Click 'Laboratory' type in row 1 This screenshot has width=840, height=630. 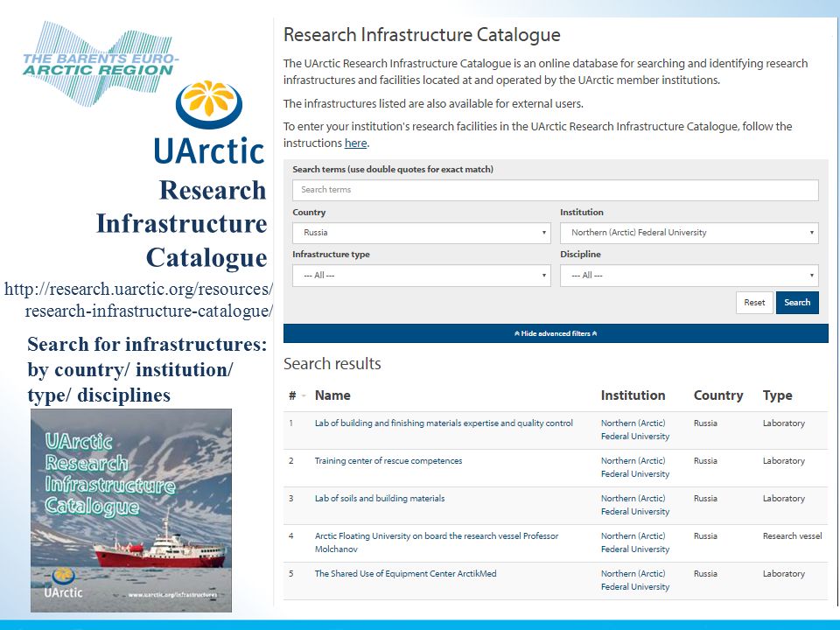click(x=784, y=423)
